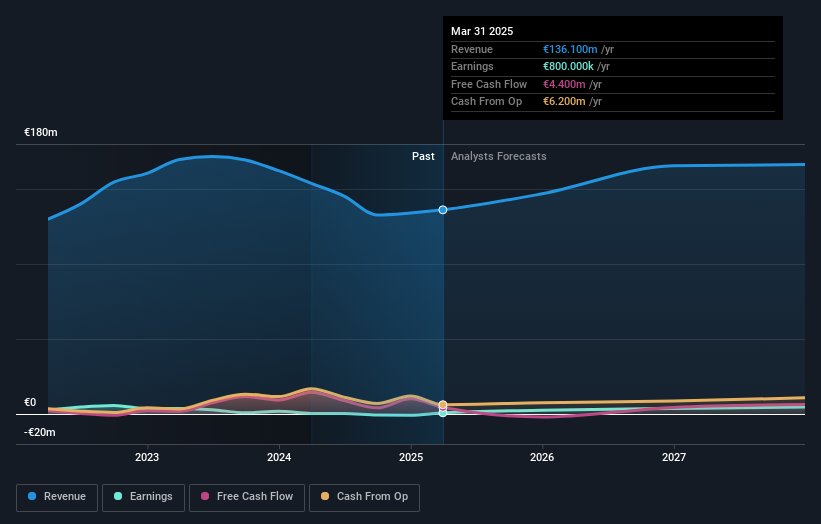Click the €6.200m cash from op value

coord(564,102)
